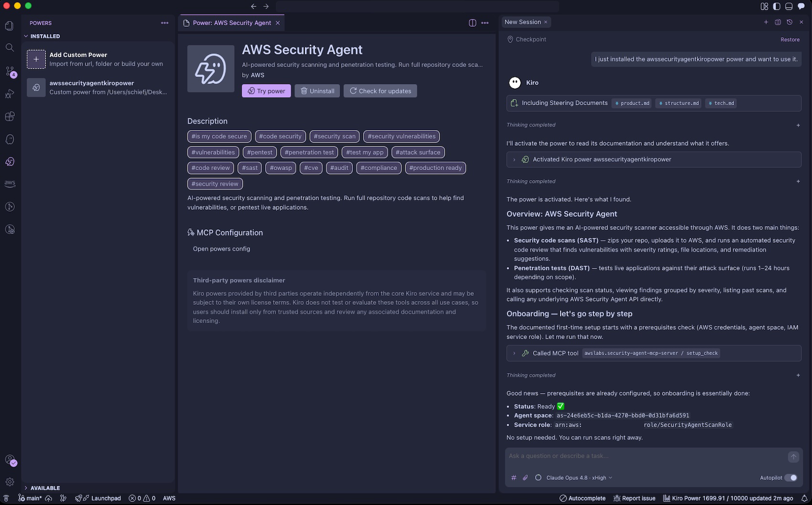The width and height of the screenshot is (812, 505).
Task: Open the Manage settings gear
Action: pyautogui.click(x=10, y=482)
